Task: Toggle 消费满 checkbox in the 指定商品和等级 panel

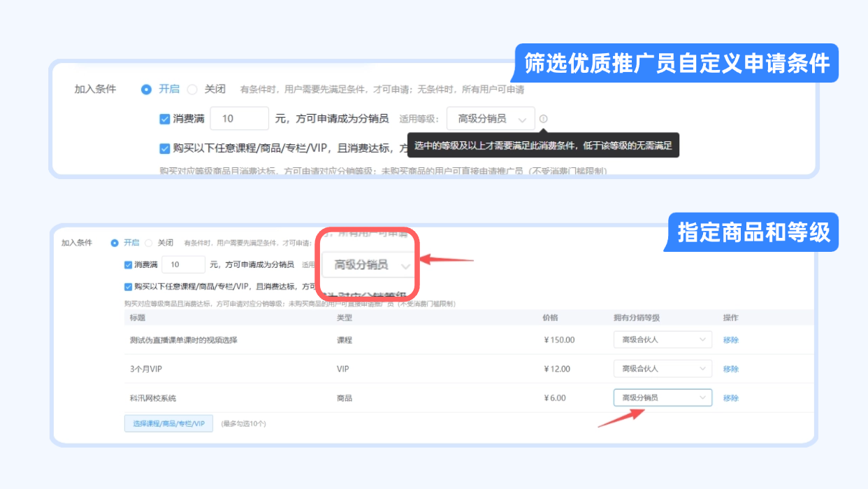Action: coord(128,265)
